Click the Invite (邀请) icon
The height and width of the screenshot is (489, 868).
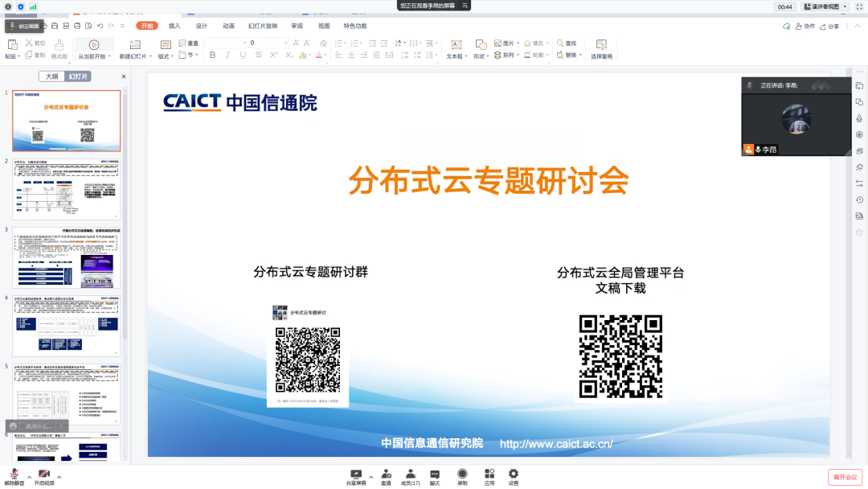point(387,474)
